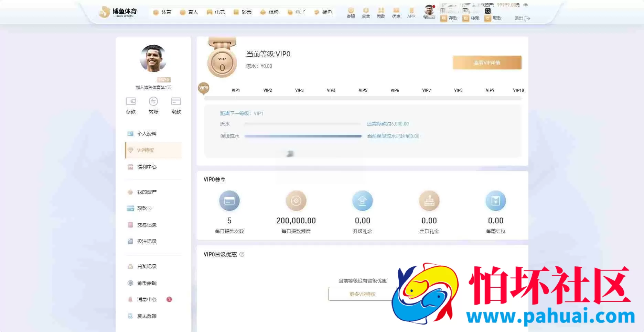Click the sidebar profile photo
Viewport: 644px width, 332px height.
[153, 58]
